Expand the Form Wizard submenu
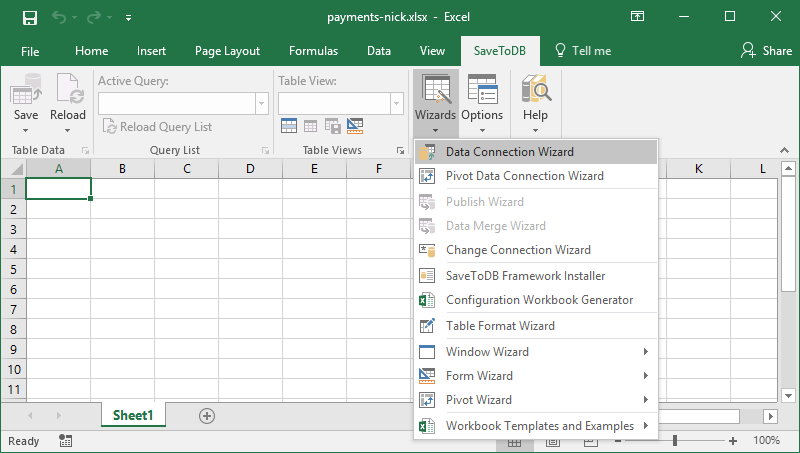Image resolution: width=800 pixels, height=453 pixels. (536, 376)
